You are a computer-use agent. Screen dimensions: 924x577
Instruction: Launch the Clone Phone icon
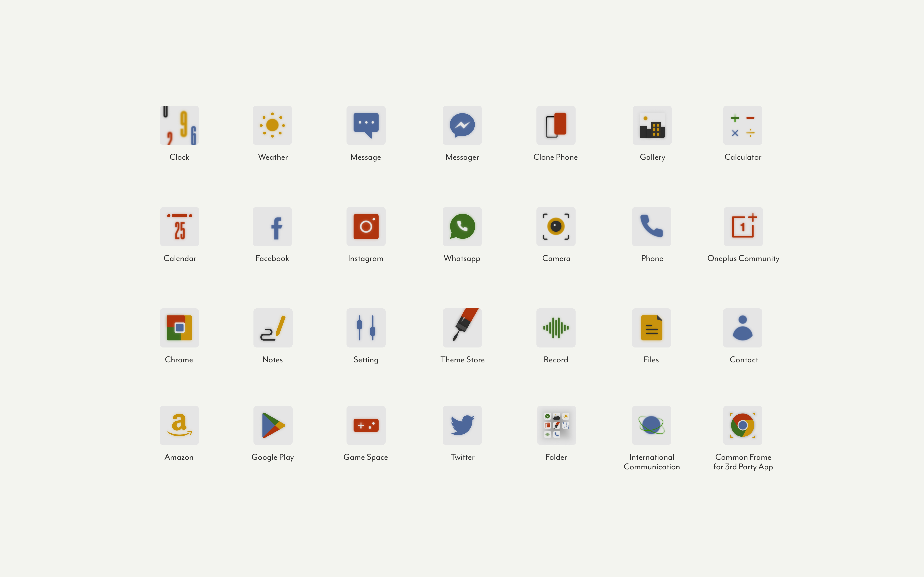pyautogui.click(x=555, y=125)
